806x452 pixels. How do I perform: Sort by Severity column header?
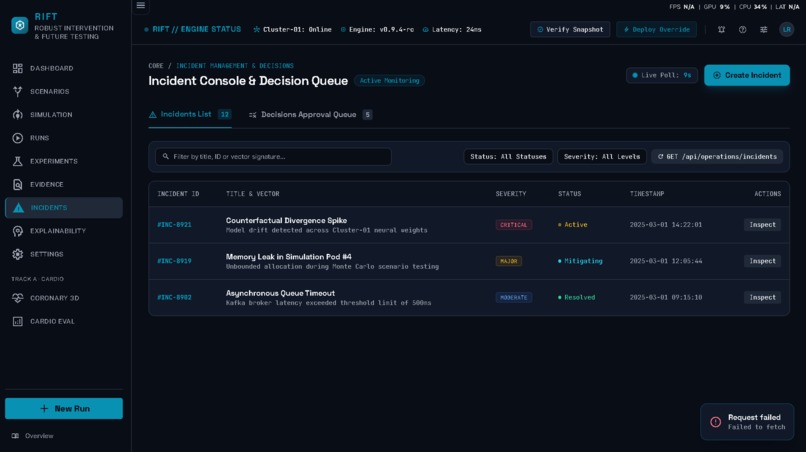pyautogui.click(x=510, y=194)
